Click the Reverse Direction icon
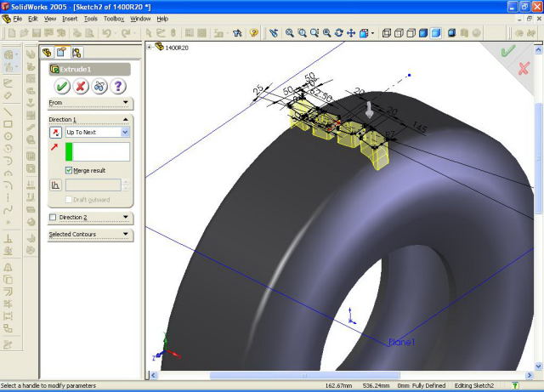Image resolution: width=544 pixels, height=392 pixels. tap(56, 133)
